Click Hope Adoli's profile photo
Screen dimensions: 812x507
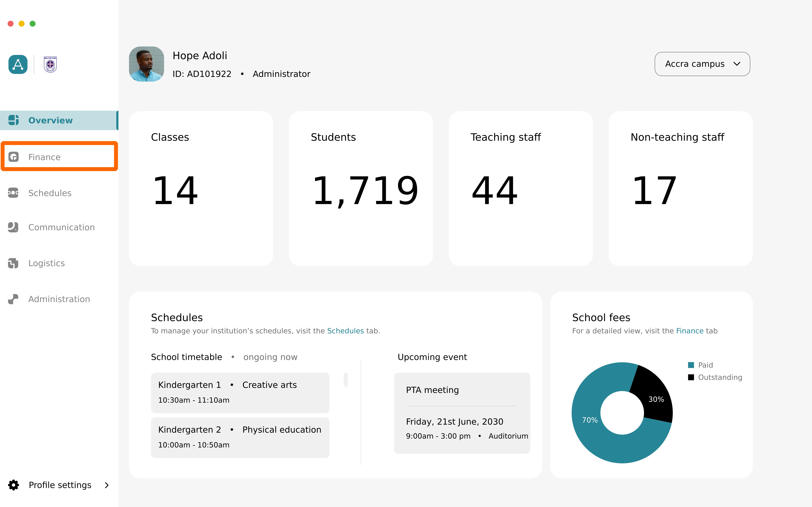click(147, 64)
